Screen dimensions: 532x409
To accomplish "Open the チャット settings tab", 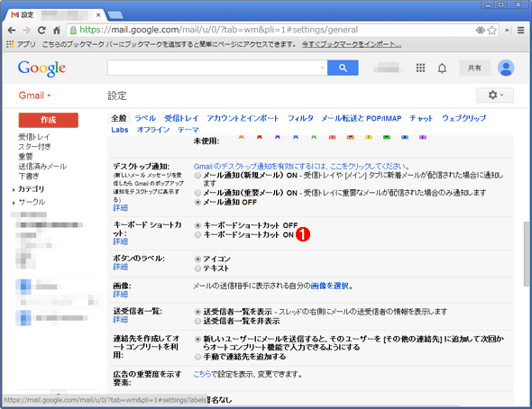I will pos(421,118).
